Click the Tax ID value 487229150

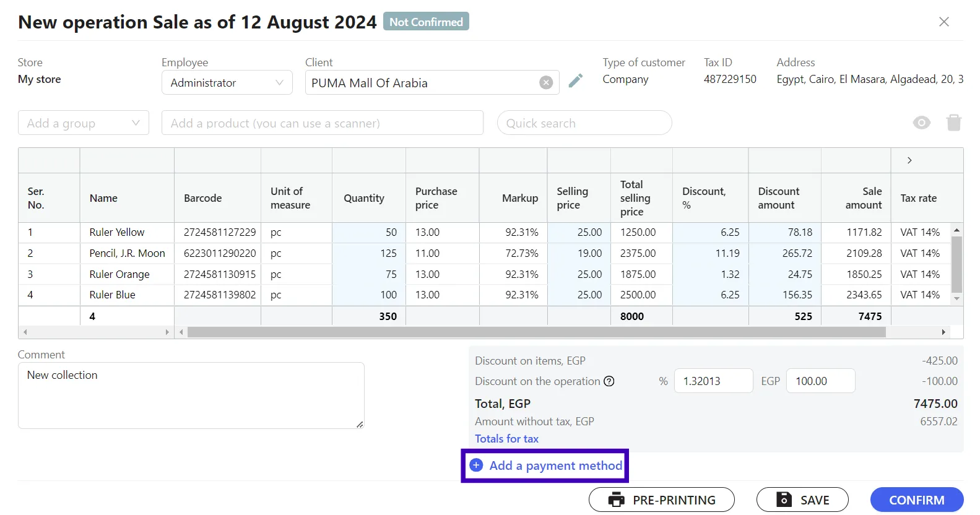click(x=730, y=79)
